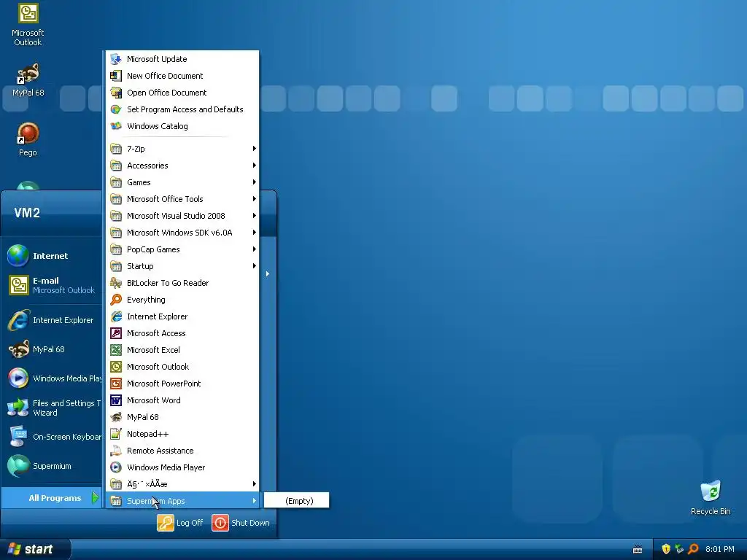Expand the garbled-name folder above Supermium Apps
Screen dimensions: 747x560
(182, 484)
